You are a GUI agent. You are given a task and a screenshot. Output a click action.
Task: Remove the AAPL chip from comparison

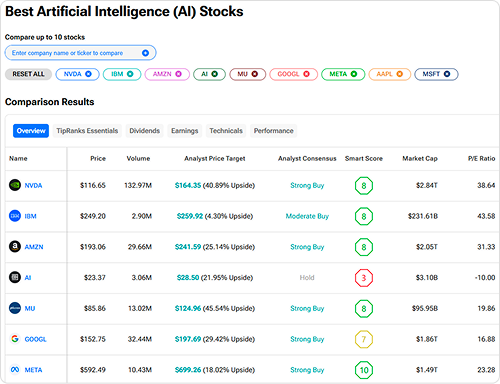pyautogui.click(x=399, y=74)
